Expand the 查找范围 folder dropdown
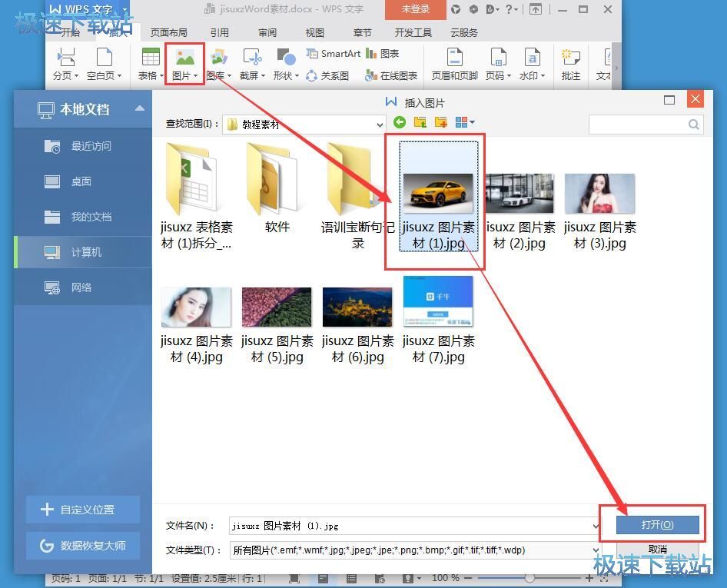The width and height of the screenshot is (727, 588). tap(380, 125)
